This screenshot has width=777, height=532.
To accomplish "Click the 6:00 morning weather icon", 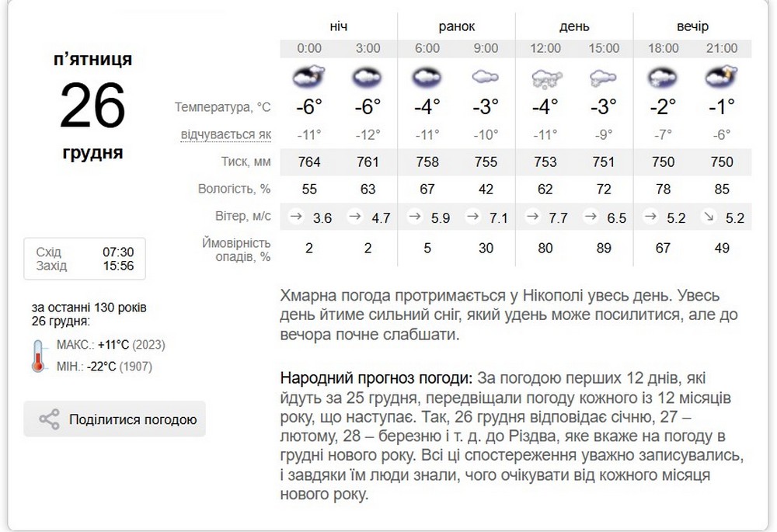I will (x=427, y=77).
